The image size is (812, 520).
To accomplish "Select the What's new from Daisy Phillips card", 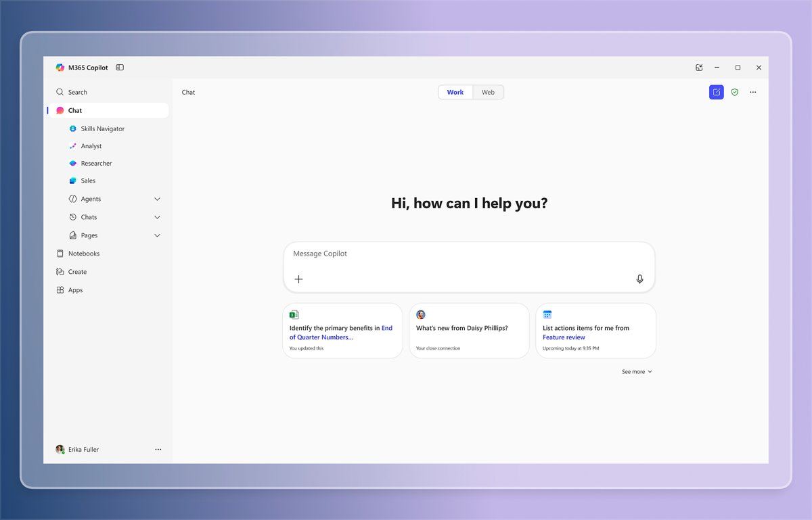I will click(x=469, y=331).
